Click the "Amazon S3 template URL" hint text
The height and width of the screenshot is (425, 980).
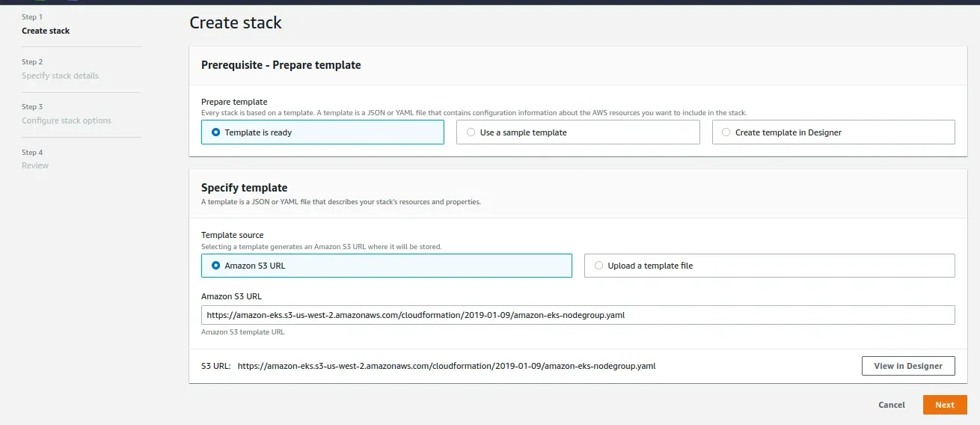(x=242, y=332)
